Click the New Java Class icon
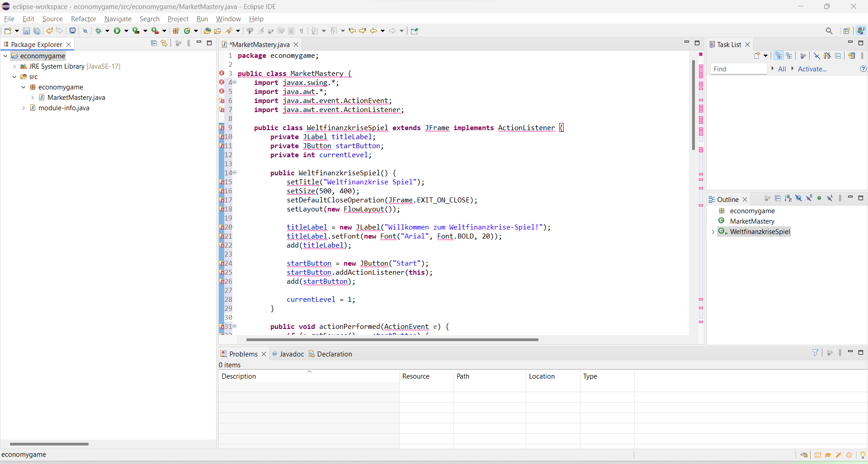This screenshot has width=868, height=464. [x=187, y=31]
